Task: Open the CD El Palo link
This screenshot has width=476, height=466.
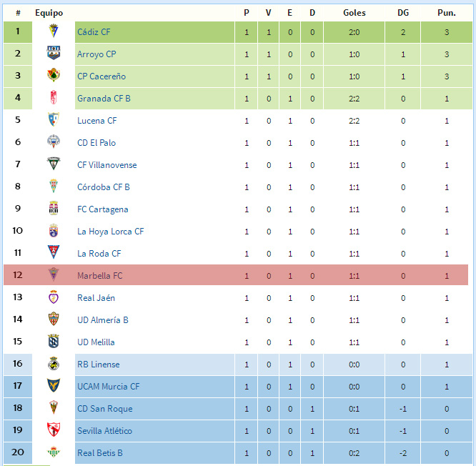Action: coord(96,143)
